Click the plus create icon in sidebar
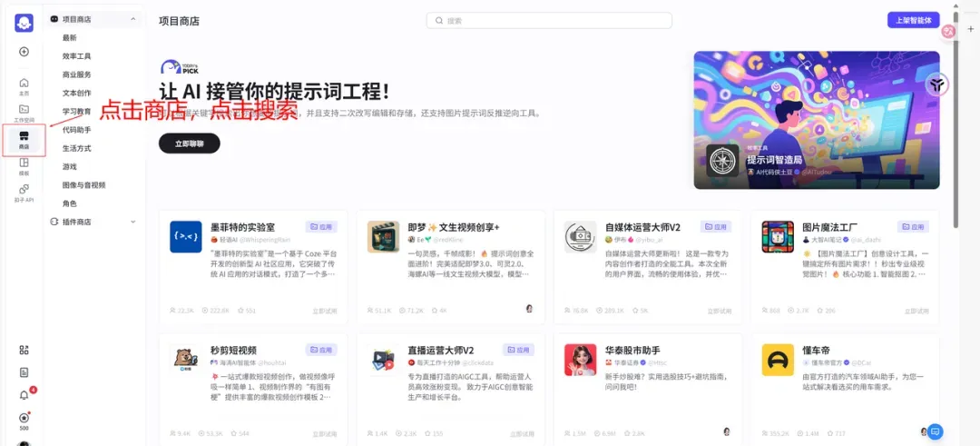The image size is (980, 446). 24,51
